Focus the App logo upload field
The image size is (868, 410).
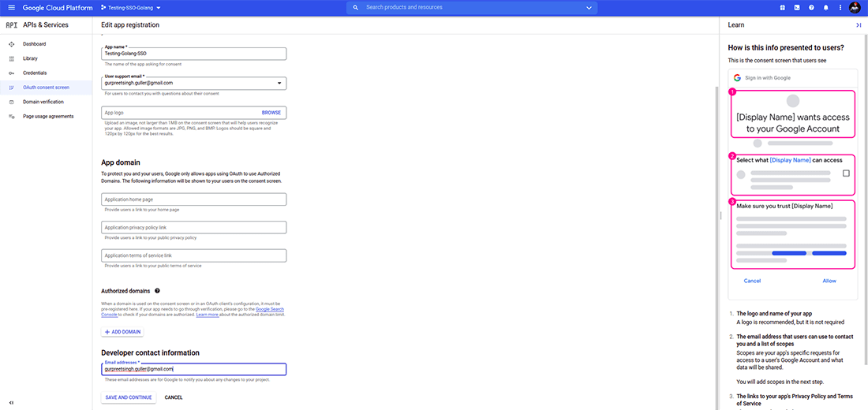(x=194, y=112)
